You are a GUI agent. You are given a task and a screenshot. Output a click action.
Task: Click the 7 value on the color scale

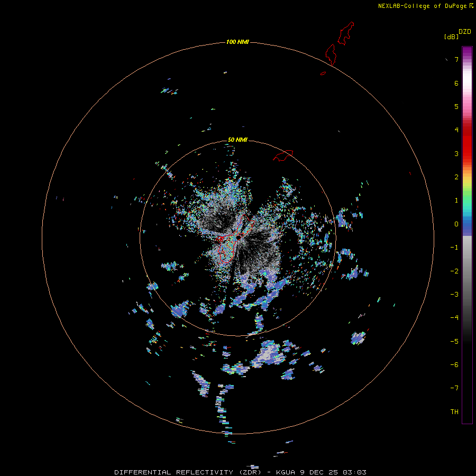coord(456,59)
